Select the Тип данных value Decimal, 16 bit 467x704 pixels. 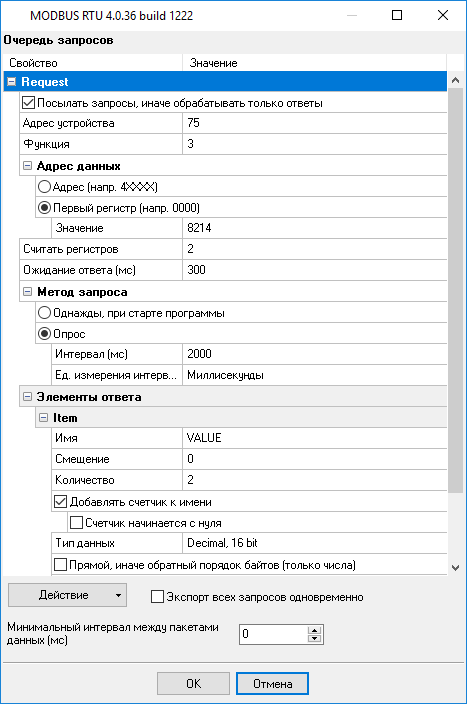coord(314,543)
